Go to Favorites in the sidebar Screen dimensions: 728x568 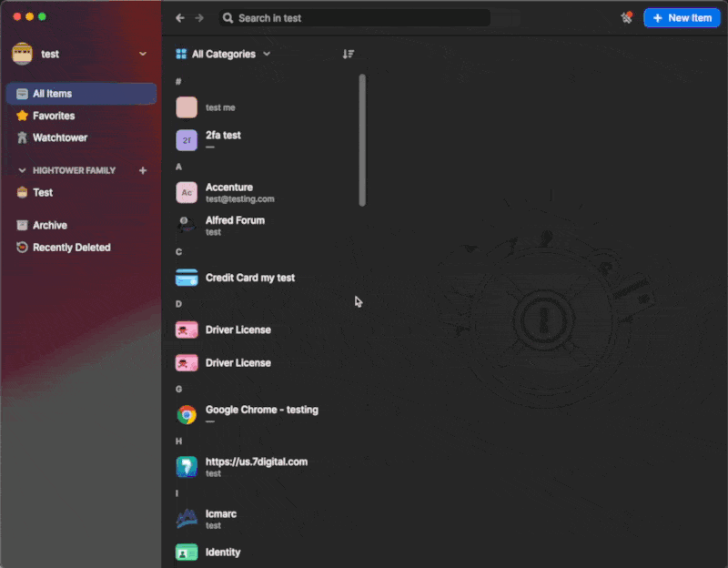click(x=54, y=116)
